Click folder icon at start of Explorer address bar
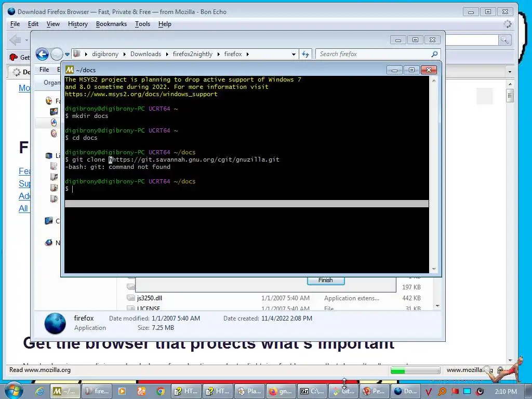The height and width of the screenshot is (399, 532). tap(77, 54)
